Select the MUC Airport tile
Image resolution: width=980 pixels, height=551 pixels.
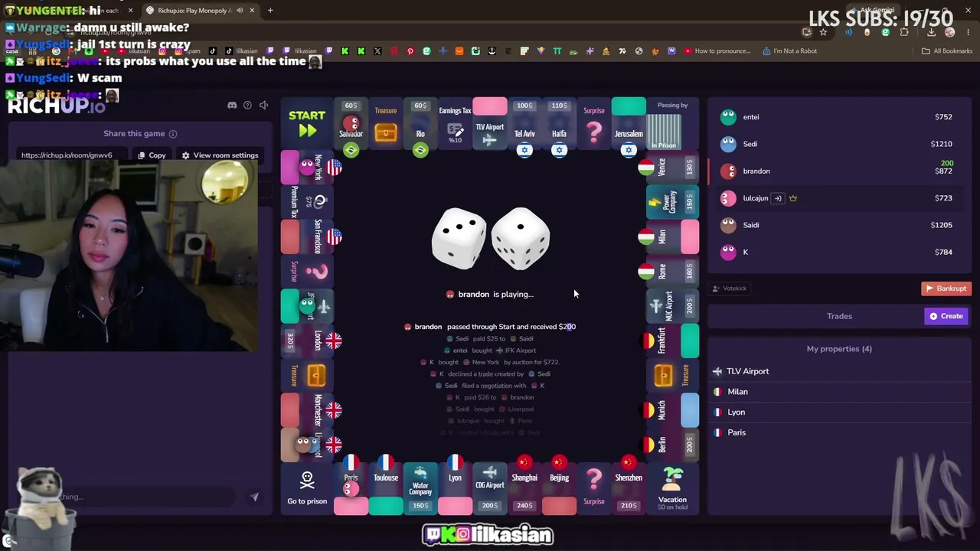673,305
